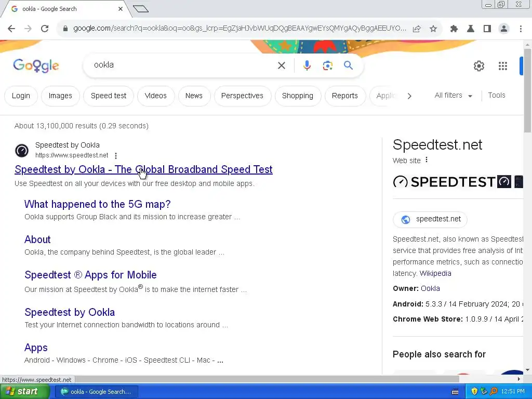Visit speedtest.net from knowledge panel
532x399 pixels.
tap(430, 219)
